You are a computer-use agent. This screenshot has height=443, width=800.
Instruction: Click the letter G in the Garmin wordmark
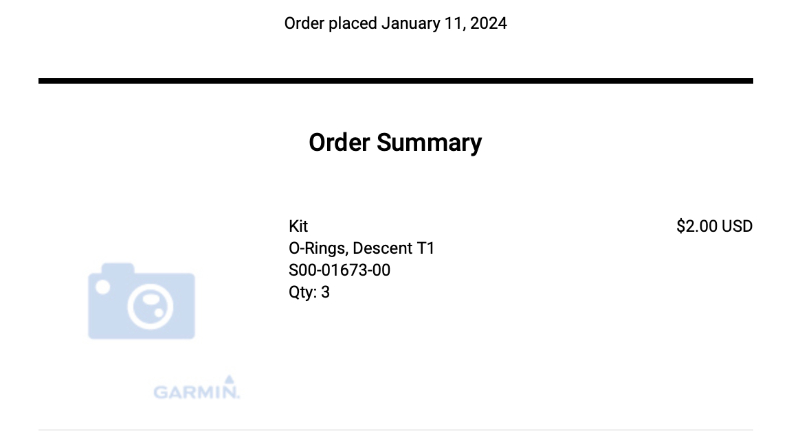161,392
